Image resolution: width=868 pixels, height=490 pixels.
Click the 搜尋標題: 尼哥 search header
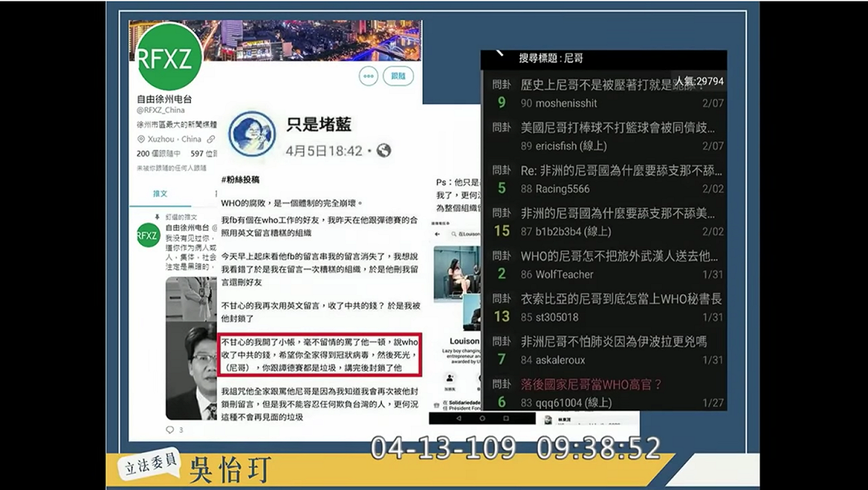tap(551, 59)
